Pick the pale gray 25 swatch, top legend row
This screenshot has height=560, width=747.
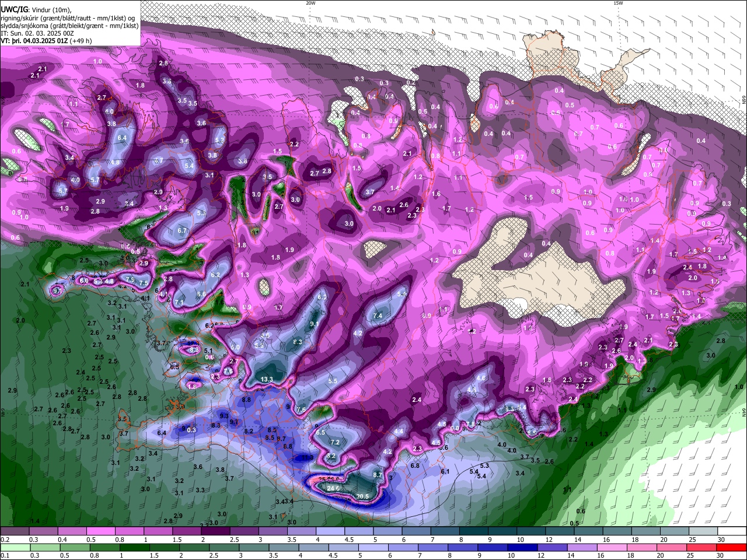[703, 531]
